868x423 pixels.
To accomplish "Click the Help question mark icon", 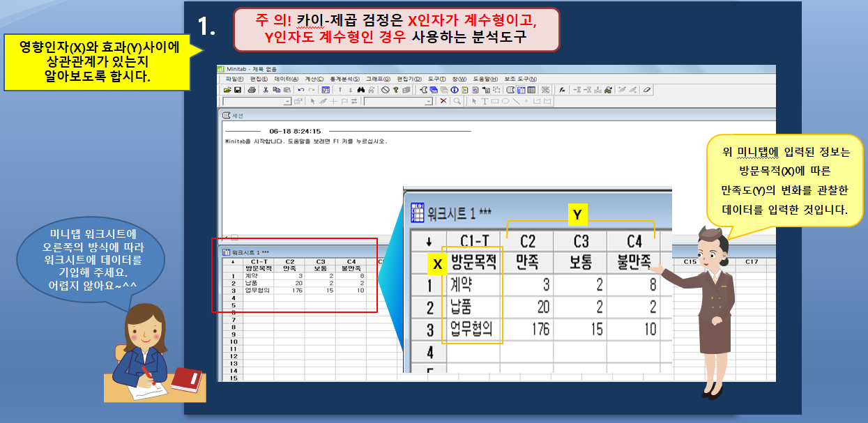I will (396, 90).
